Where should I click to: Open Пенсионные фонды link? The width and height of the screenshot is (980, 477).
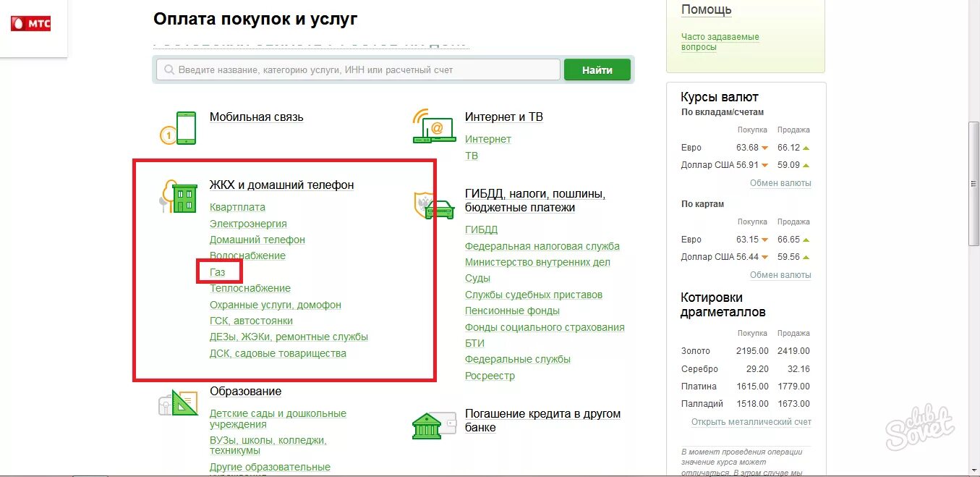click(x=512, y=311)
